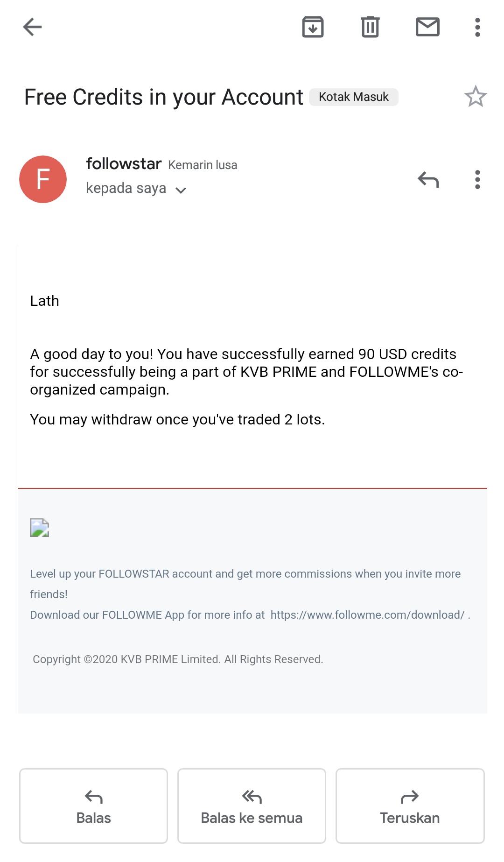
Task: Tap the followstar sender avatar
Action: click(43, 179)
